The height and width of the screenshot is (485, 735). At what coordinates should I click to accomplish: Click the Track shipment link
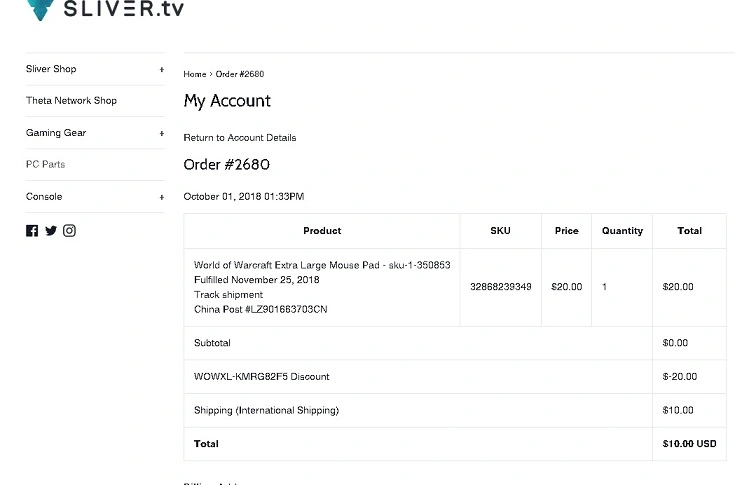[228, 295]
